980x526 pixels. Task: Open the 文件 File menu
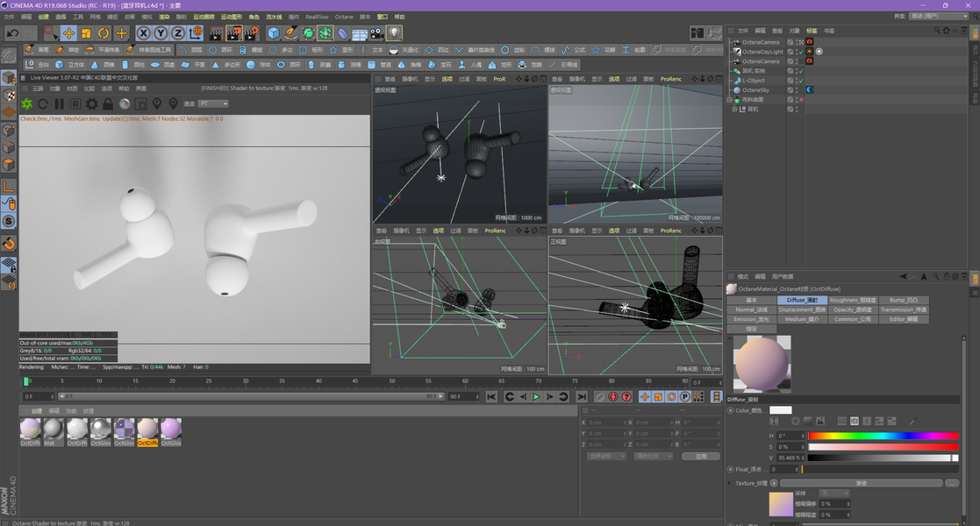pos(9,17)
